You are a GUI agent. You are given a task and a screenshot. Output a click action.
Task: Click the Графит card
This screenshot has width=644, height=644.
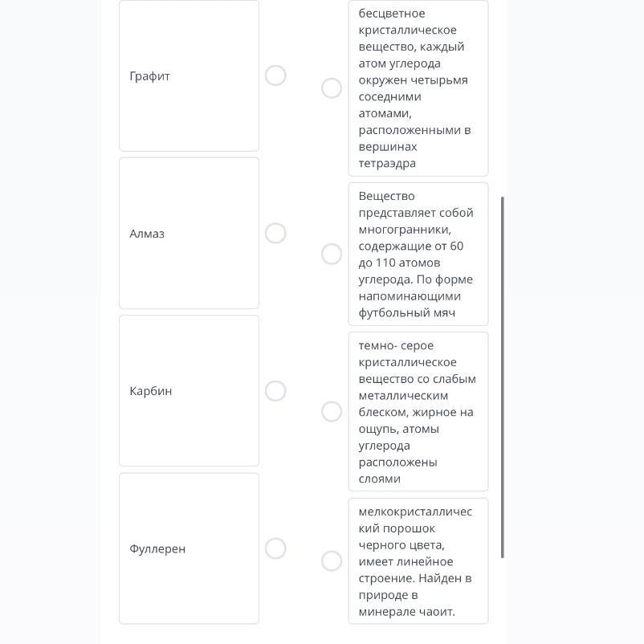coord(189,75)
